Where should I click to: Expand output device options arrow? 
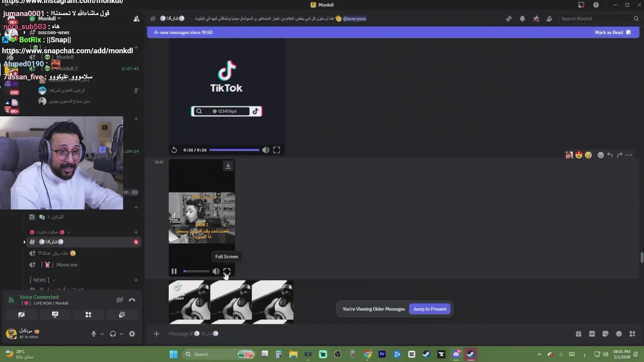pyautogui.click(x=121, y=334)
